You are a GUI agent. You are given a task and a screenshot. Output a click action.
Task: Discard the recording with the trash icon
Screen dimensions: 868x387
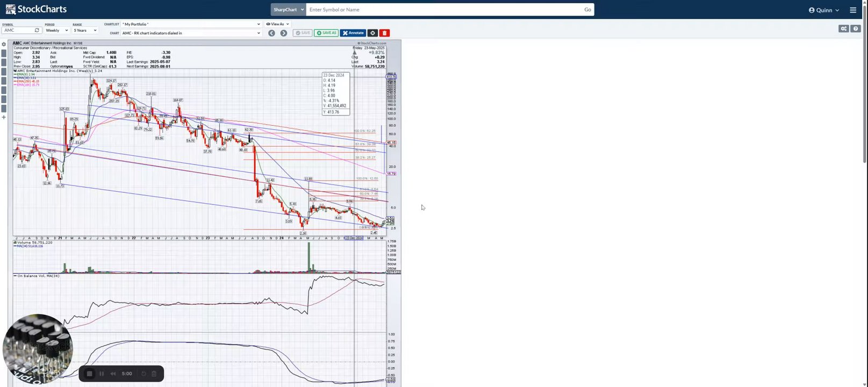154,374
